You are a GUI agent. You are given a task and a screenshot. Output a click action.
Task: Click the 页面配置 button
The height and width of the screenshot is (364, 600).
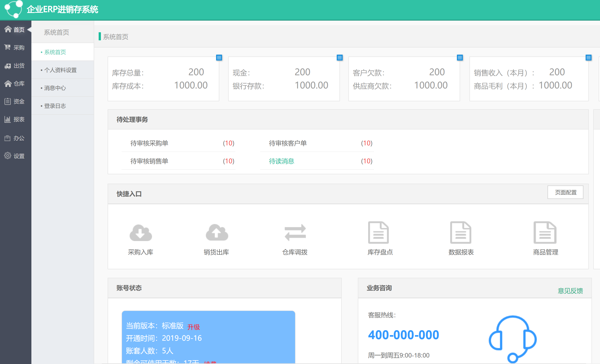click(565, 192)
